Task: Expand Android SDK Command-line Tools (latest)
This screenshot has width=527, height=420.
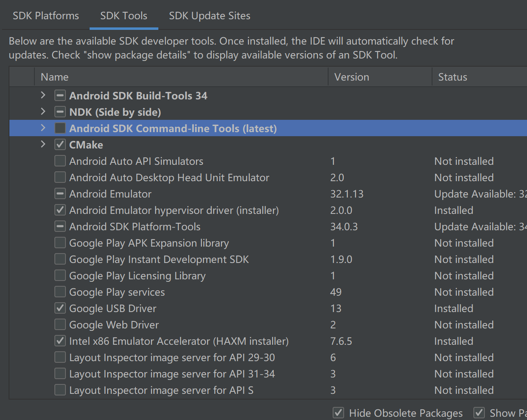Action: tap(43, 128)
